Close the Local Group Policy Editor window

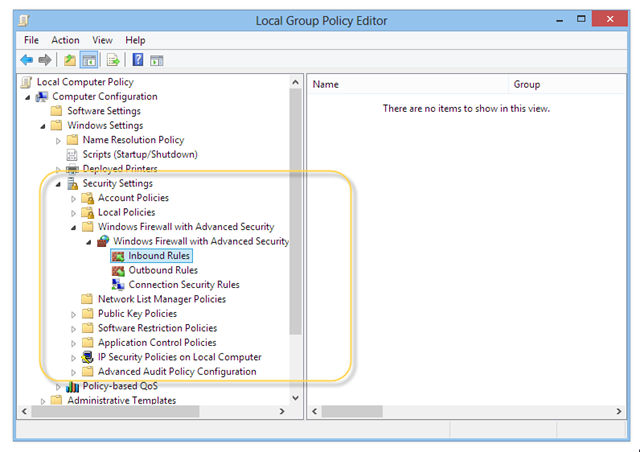tap(610, 19)
